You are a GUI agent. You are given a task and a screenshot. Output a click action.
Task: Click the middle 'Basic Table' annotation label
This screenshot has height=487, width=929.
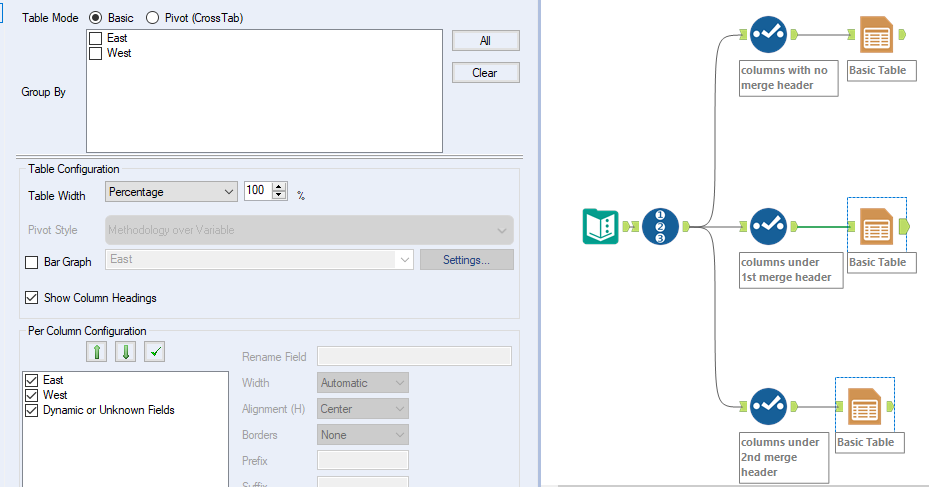click(882, 262)
